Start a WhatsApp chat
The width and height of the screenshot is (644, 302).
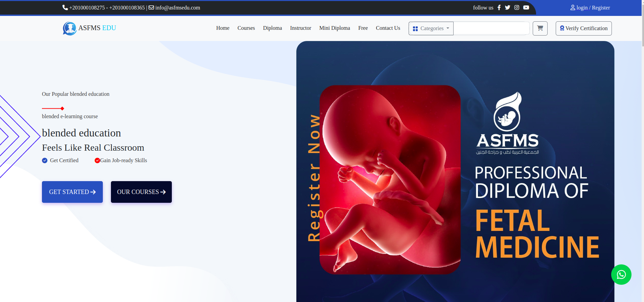pyautogui.click(x=621, y=275)
